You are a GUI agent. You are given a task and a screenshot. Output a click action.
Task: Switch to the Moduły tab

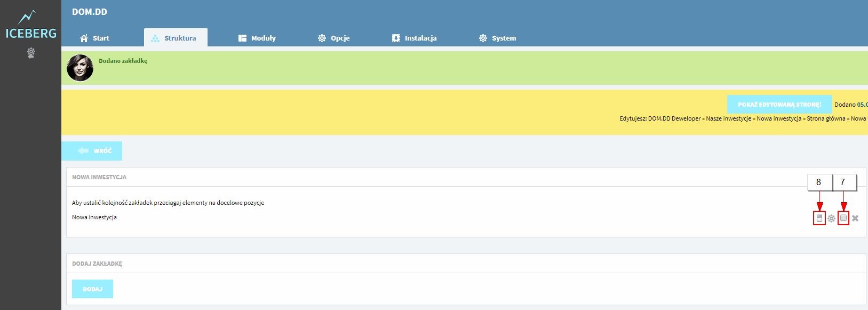(x=257, y=38)
